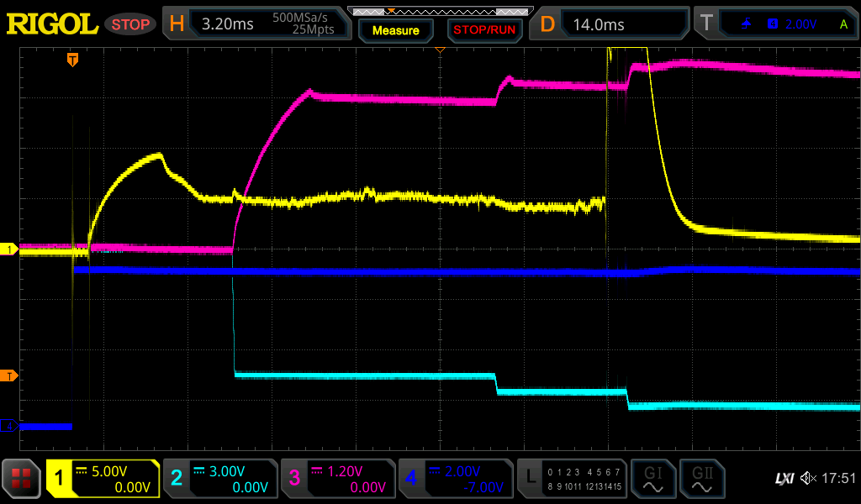Toggle channel 3 with 1.20V scale

pyautogui.click(x=337, y=479)
